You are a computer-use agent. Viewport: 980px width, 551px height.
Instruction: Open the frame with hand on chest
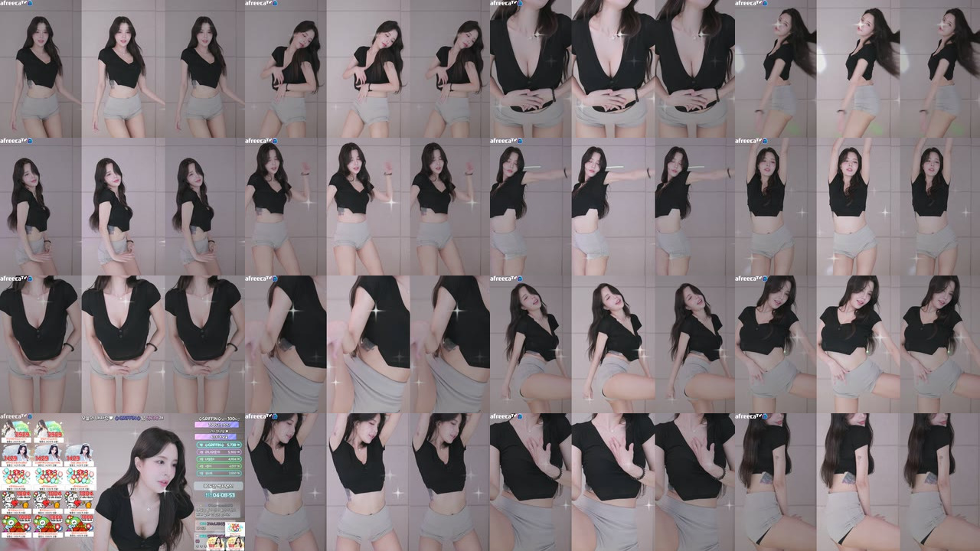(612, 482)
